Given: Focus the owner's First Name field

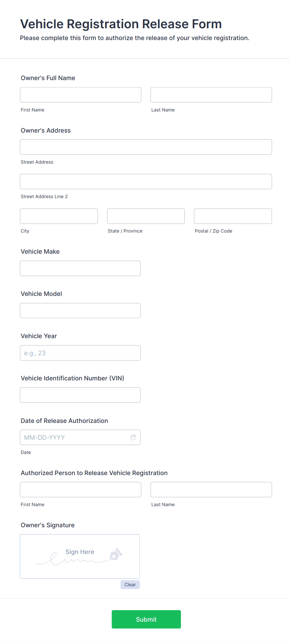Looking at the screenshot, I should pyautogui.click(x=80, y=95).
